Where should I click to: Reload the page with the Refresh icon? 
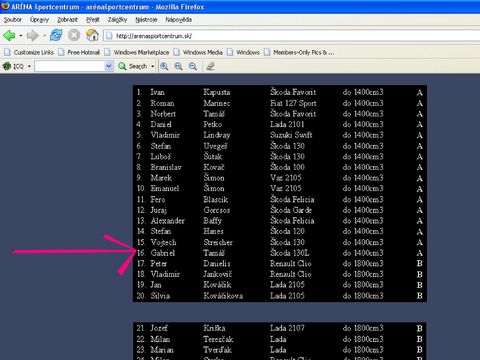[56, 35]
